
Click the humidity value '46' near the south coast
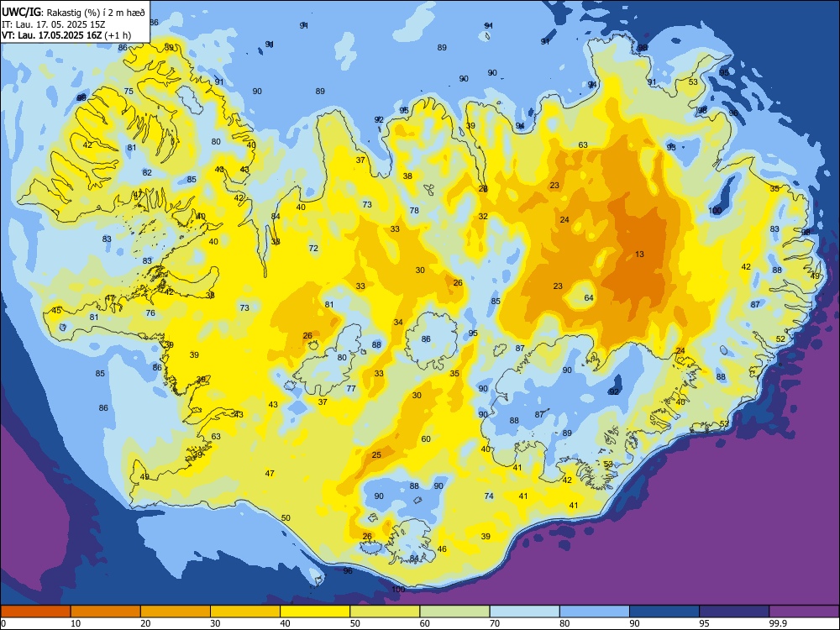[x=442, y=549]
